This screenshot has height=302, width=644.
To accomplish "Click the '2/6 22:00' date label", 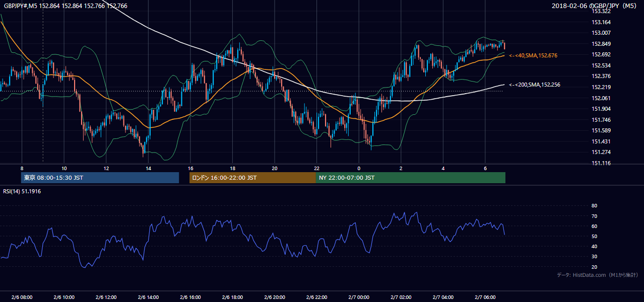I will point(316,297).
